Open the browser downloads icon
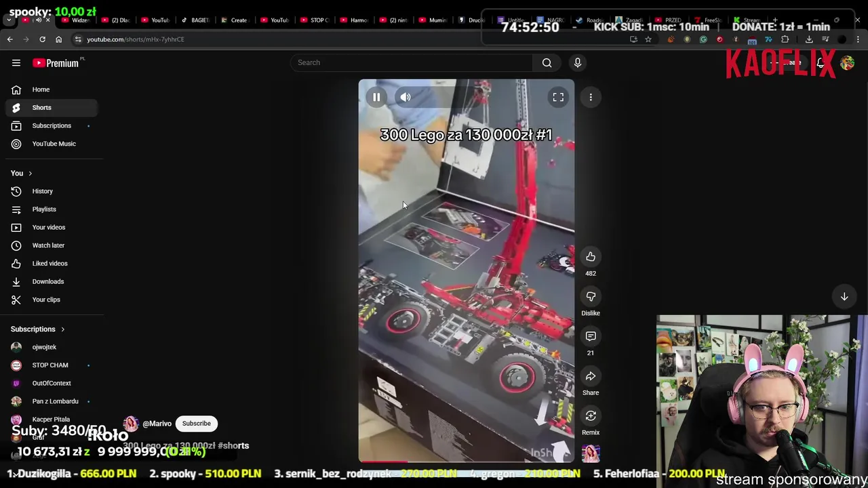 click(809, 39)
